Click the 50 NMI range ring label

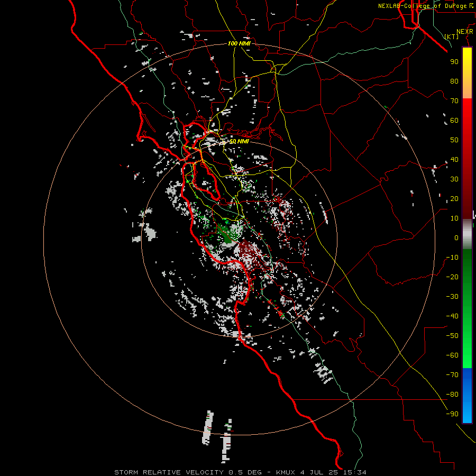click(x=239, y=141)
